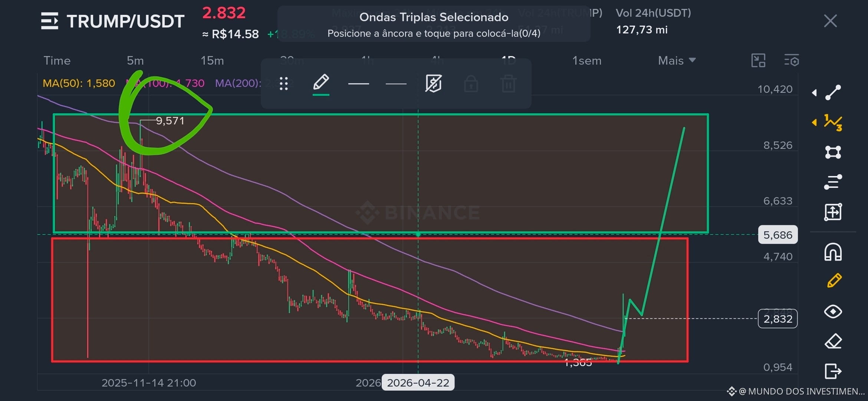Tap the 10,420 price axis label
Viewport: 868px width, 401px height.
(775, 89)
